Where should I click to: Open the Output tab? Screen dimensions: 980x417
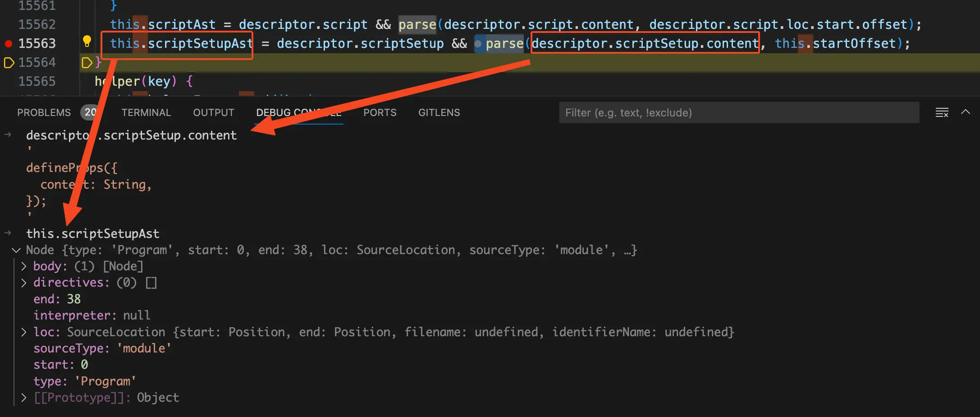tap(213, 112)
